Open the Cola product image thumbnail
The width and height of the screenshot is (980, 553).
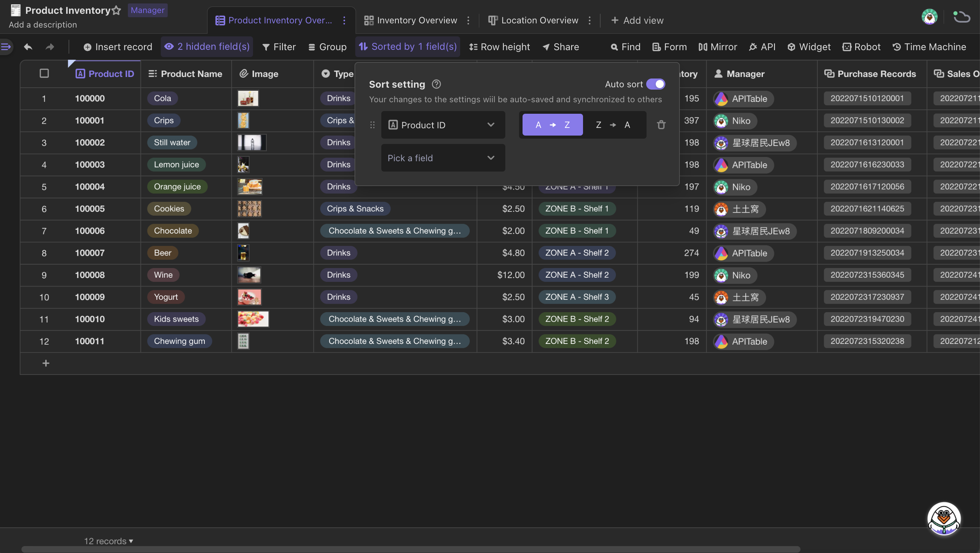[248, 98]
